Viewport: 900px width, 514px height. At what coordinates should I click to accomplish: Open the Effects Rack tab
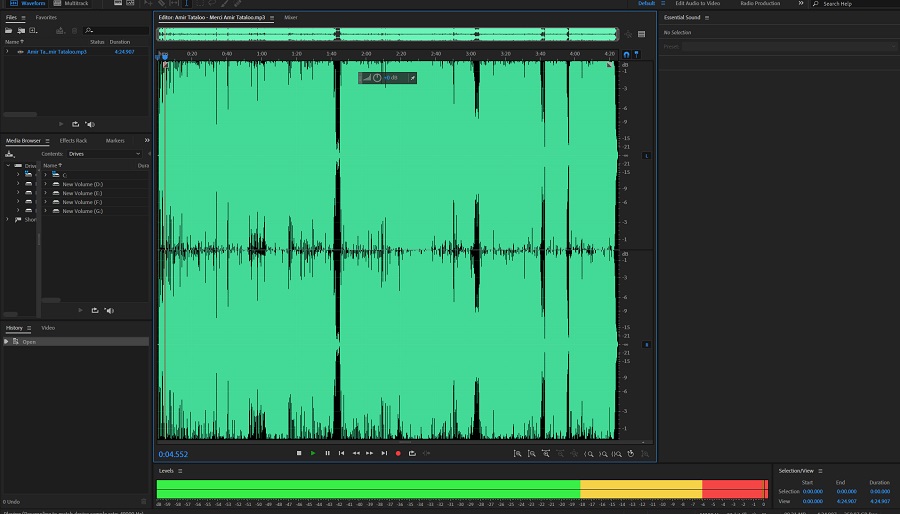coord(73,140)
